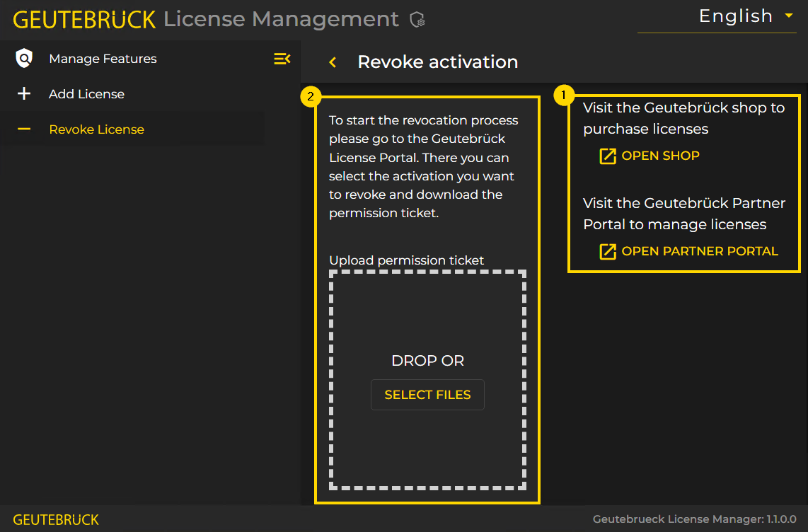The width and height of the screenshot is (808, 532).
Task: Click the GEUTEBRÜCK logo in the header
Action: pos(84,20)
